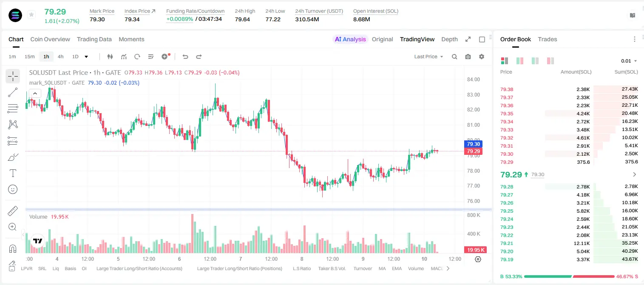Choose the text annotation tool
Viewport: 644px width, 285px height.
[x=13, y=173]
